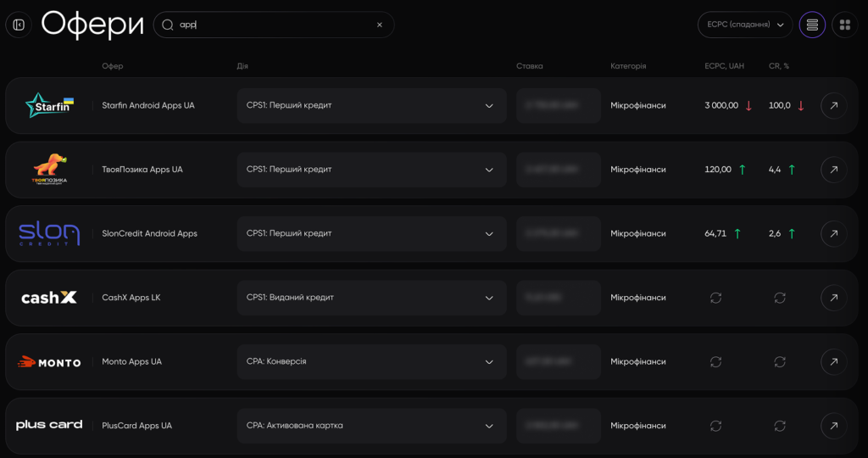This screenshot has width=868, height=458.
Task: Clear the search field with X
Action: point(379,25)
